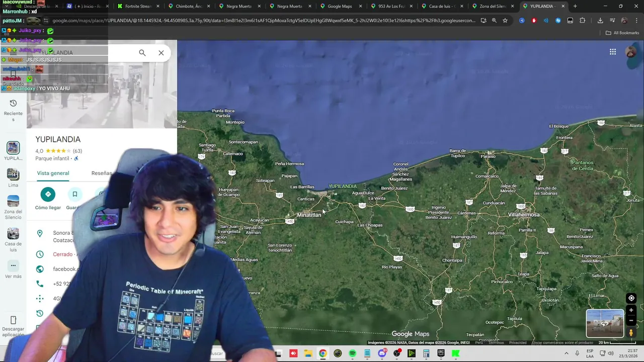Click the 63 reviews count

coord(77,151)
